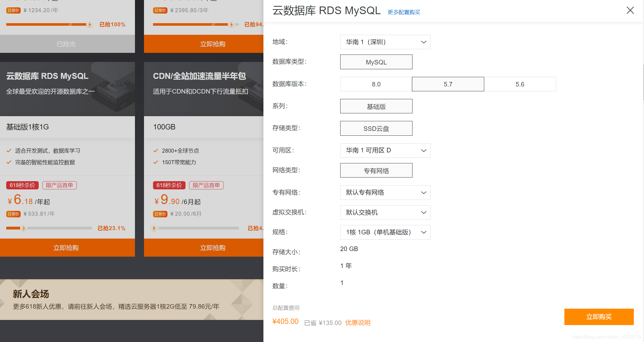This screenshot has height=342, width=644.
Task: Click the lightning icon on CDN progress bar
Action: click(154, 228)
